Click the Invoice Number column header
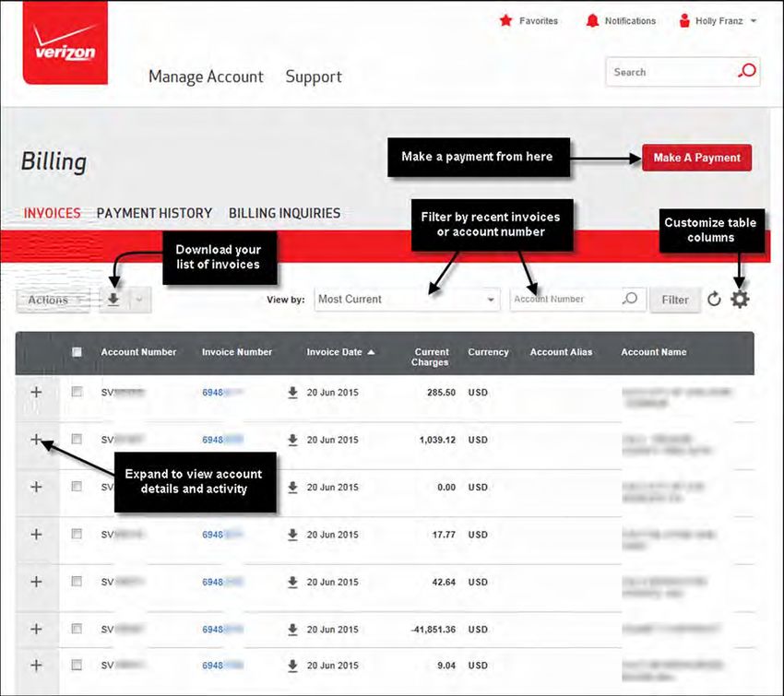784x696 pixels. pyautogui.click(x=237, y=352)
